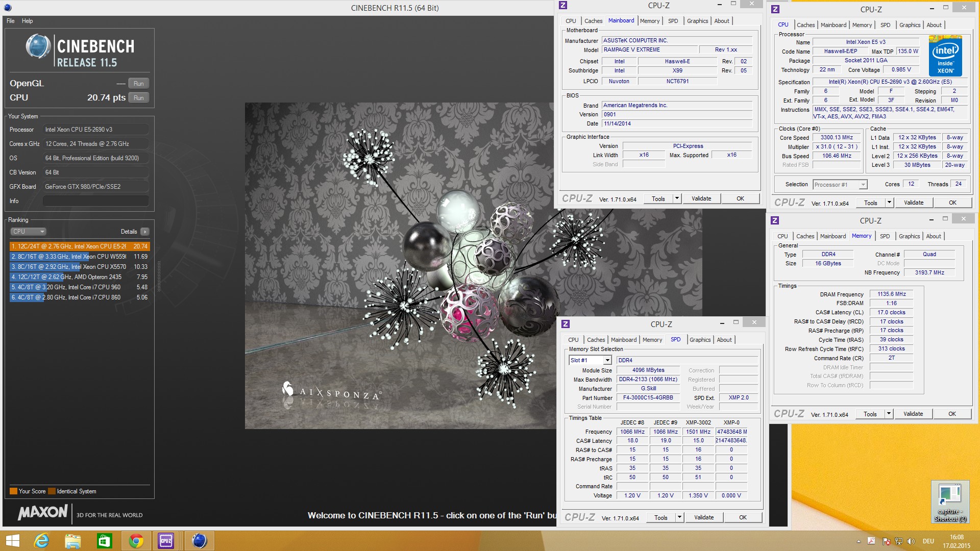Open Tools dropdown arrow in CPU window
The height and width of the screenshot is (551, 980).
[x=889, y=203]
